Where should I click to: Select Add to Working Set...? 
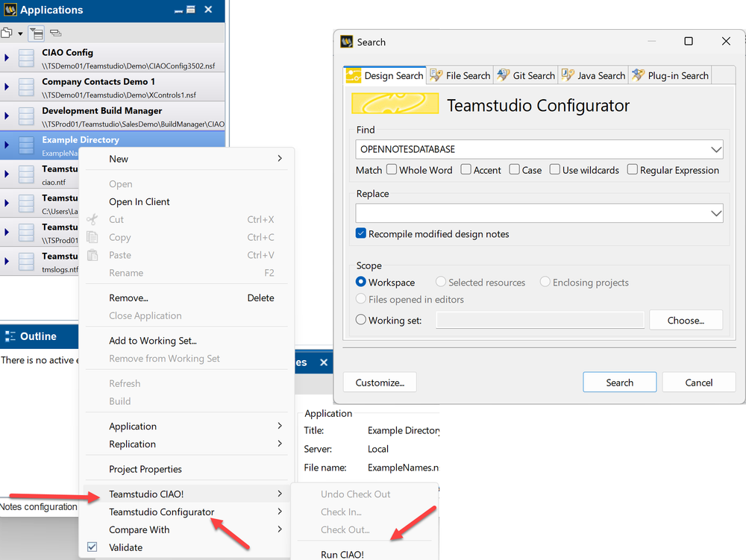153,341
